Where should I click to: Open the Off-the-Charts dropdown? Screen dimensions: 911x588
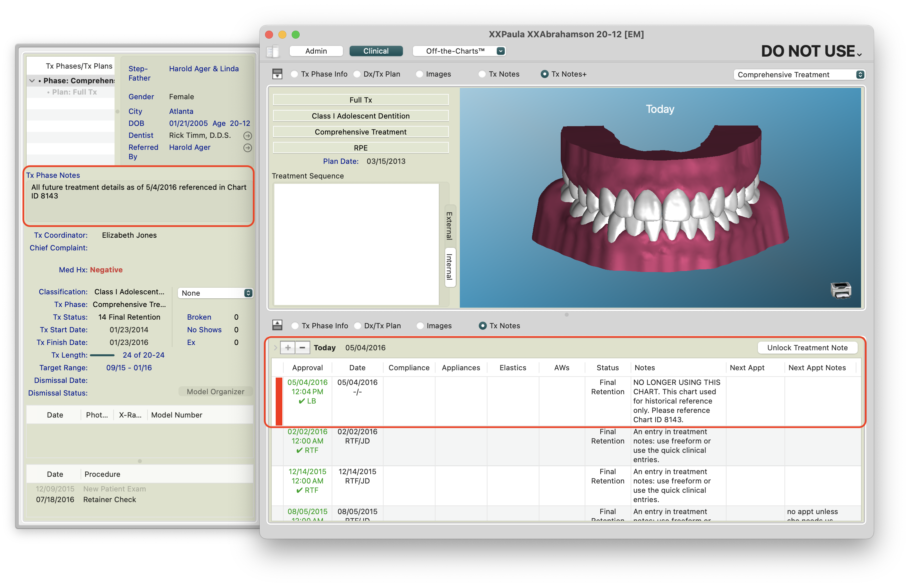(459, 51)
